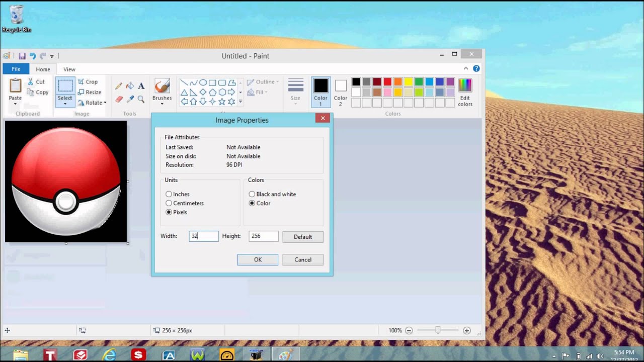Screen dimensions: 644x362
Task: Click the Crop tool
Action: [x=88, y=81]
